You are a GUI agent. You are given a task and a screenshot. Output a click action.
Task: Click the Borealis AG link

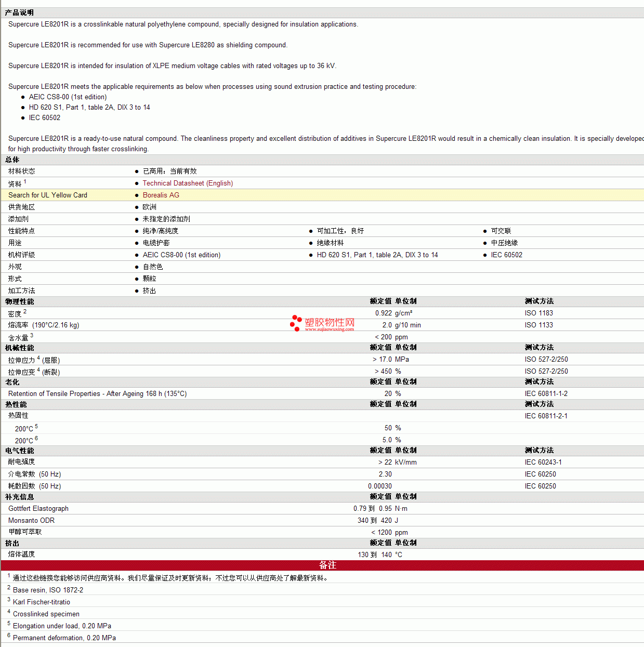(x=161, y=195)
